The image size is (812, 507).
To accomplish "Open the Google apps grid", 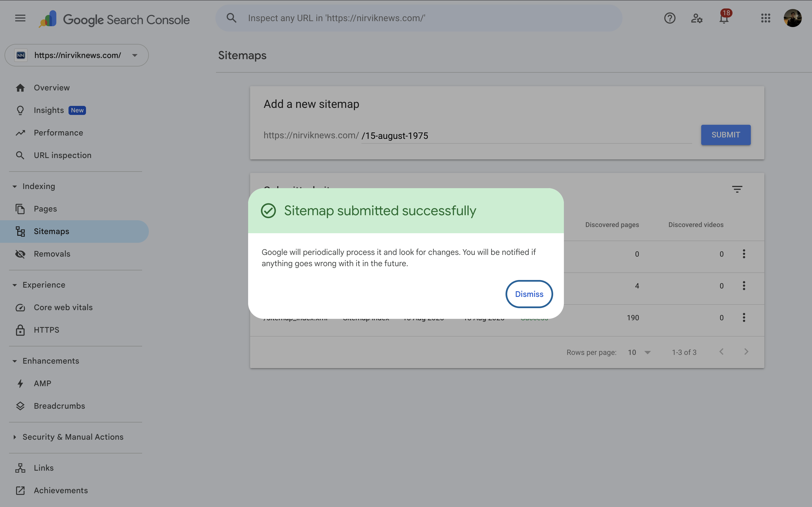I will pos(765,18).
